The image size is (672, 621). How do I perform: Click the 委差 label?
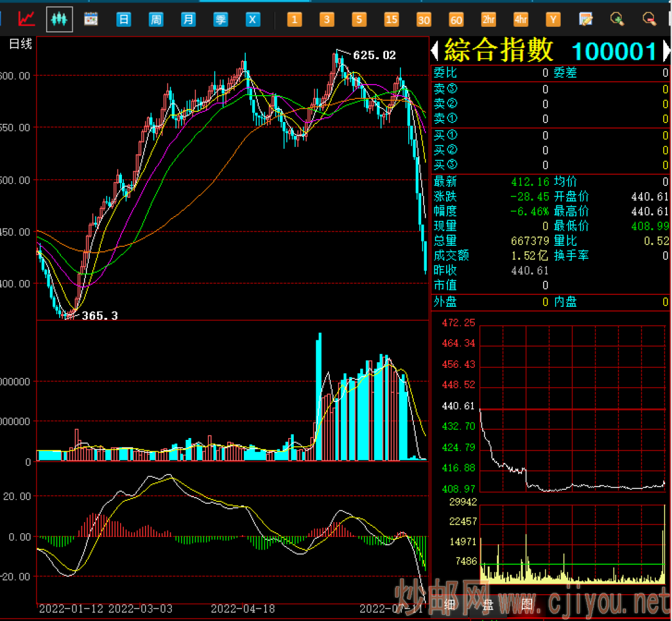565,72
